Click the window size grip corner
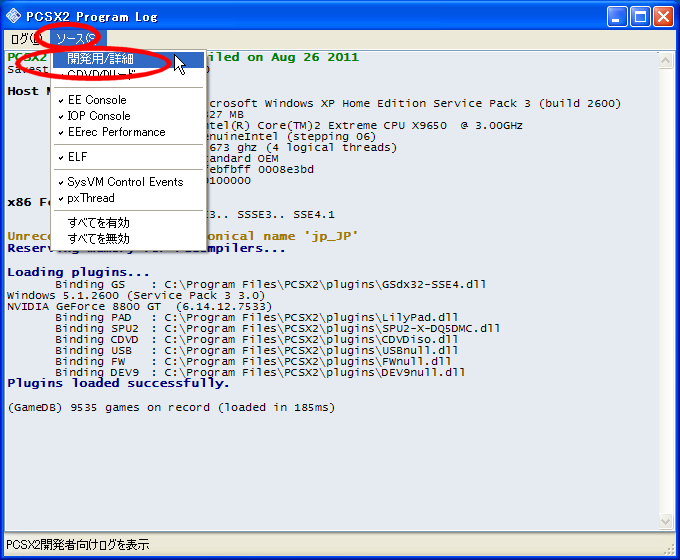This screenshot has width=680, height=560. [669, 549]
